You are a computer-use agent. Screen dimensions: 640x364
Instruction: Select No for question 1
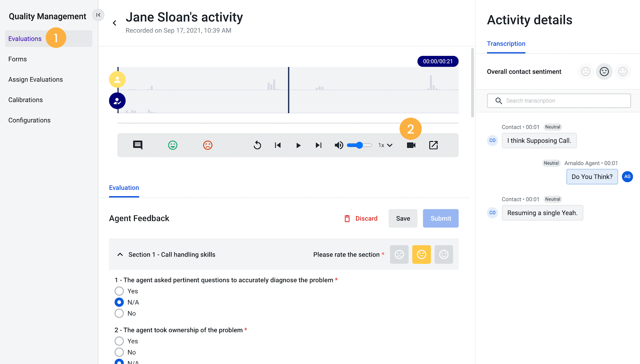click(119, 313)
